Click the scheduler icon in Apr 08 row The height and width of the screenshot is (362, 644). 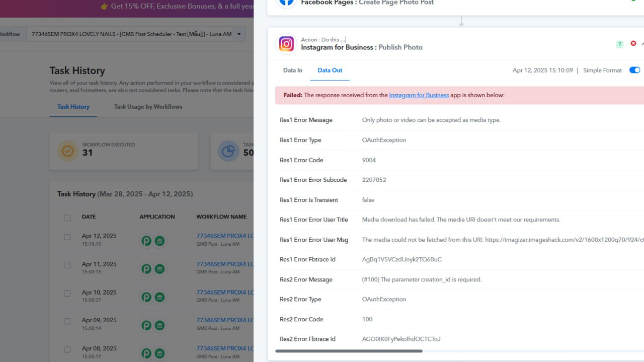coord(159,353)
